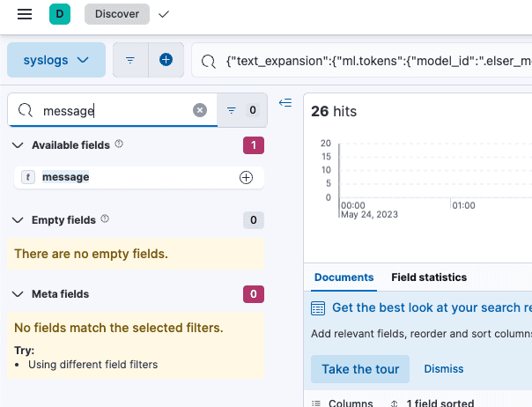Click the field name search input

(115, 110)
